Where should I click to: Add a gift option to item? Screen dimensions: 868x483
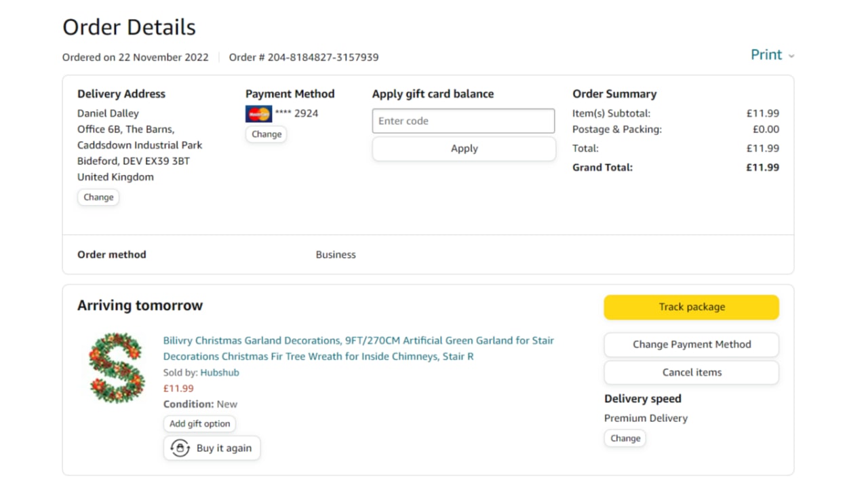[x=199, y=424]
